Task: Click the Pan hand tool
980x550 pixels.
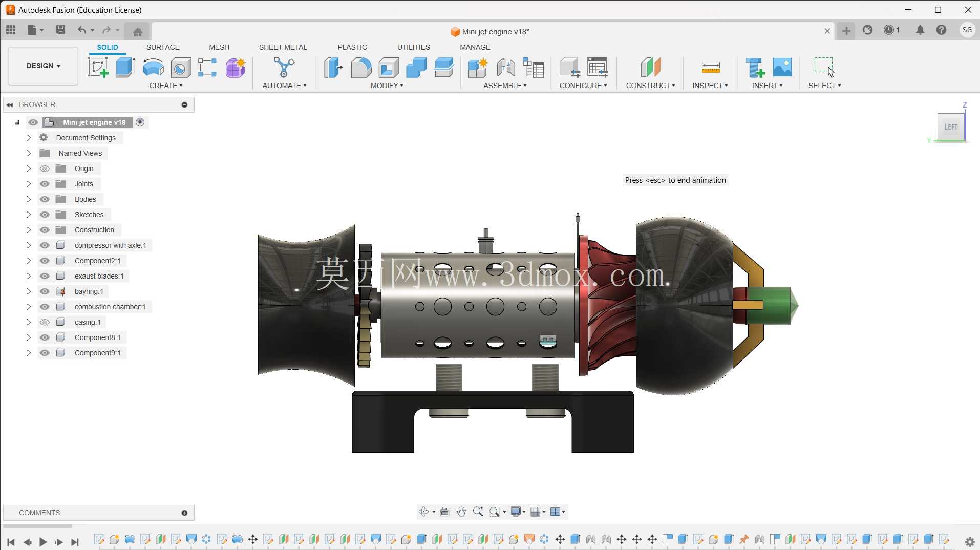Action: coord(461,512)
